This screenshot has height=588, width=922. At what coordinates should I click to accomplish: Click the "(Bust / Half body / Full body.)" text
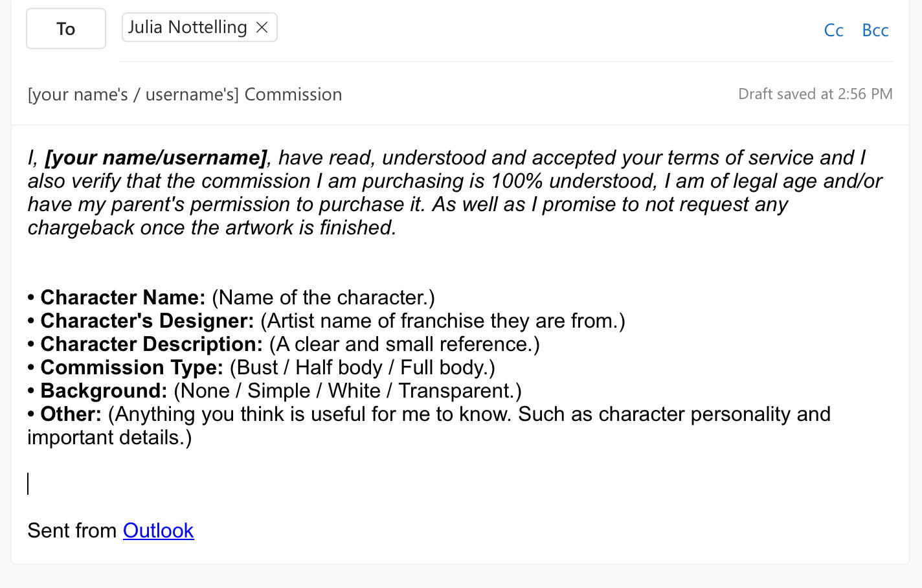[x=362, y=368]
